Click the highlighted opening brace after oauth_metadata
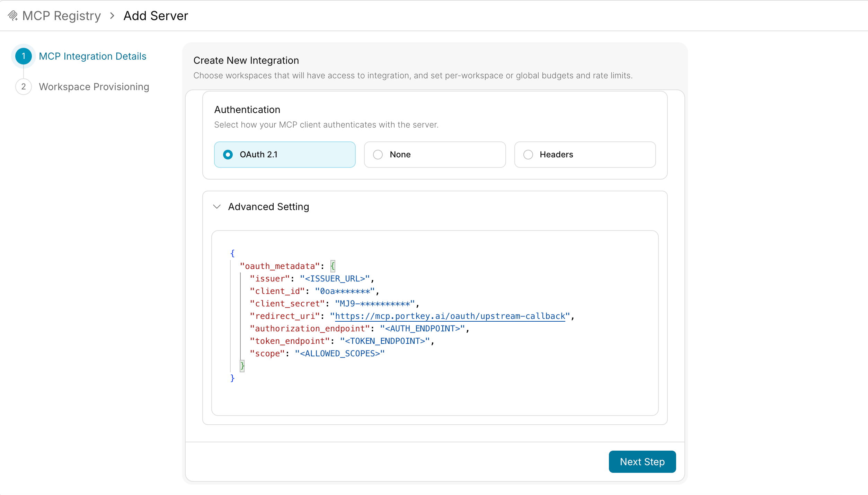The width and height of the screenshot is (868, 495). 333,266
